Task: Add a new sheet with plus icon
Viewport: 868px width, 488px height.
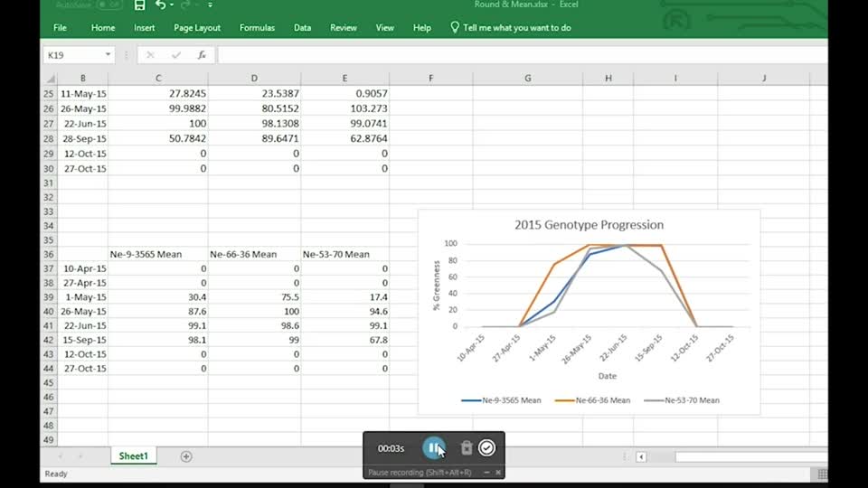Action: click(186, 456)
